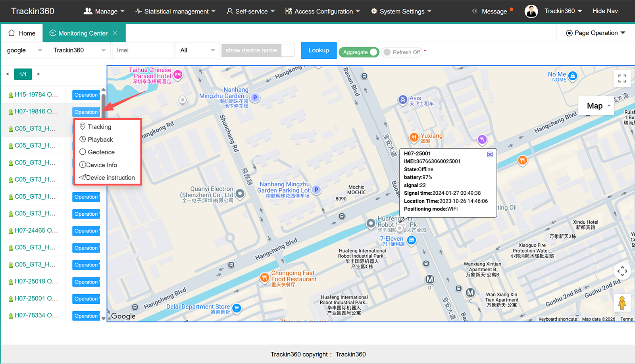This screenshot has width=635, height=364.
Task: Open Statistical management menu
Action: [175, 11]
